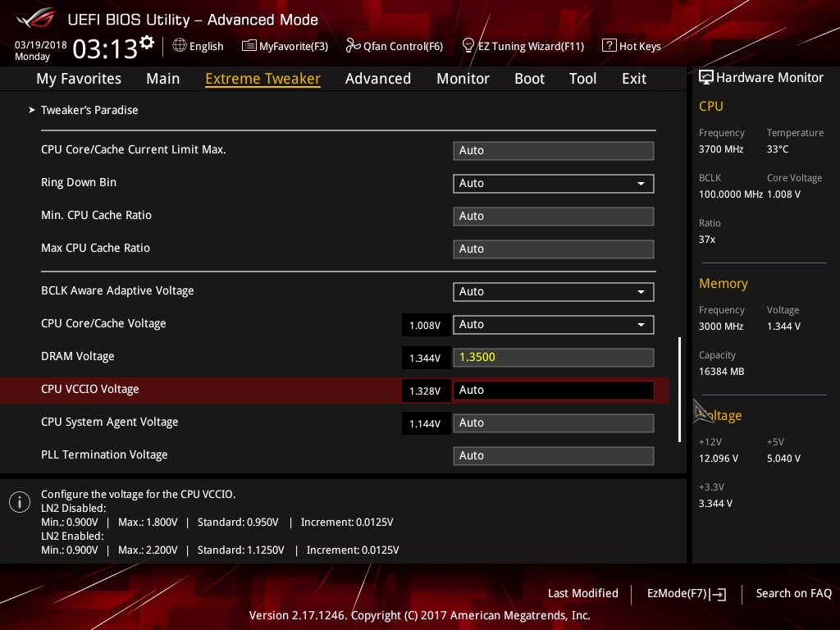The height and width of the screenshot is (630, 840).
Task: Click the EZ Tuning Wizard bulb icon
Action: pos(468,46)
